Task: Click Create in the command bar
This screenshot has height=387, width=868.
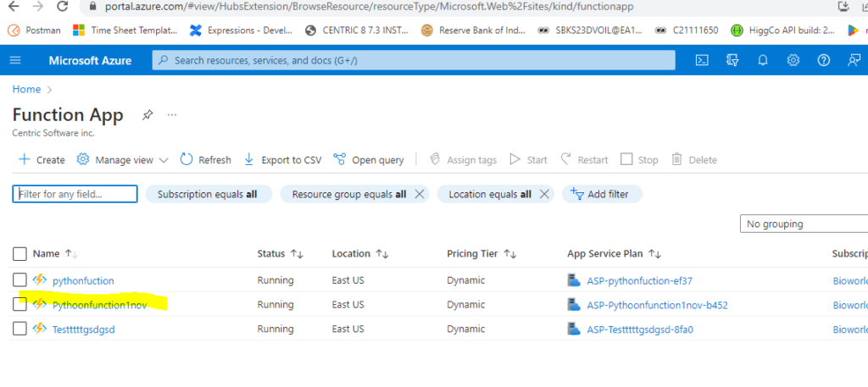Action: [42, 160]
